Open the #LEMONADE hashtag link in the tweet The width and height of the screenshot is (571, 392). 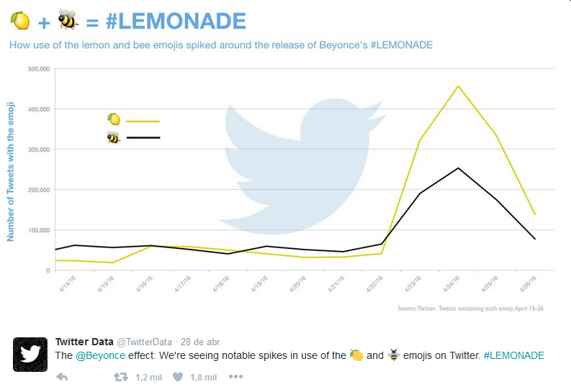tap(514, 355)
